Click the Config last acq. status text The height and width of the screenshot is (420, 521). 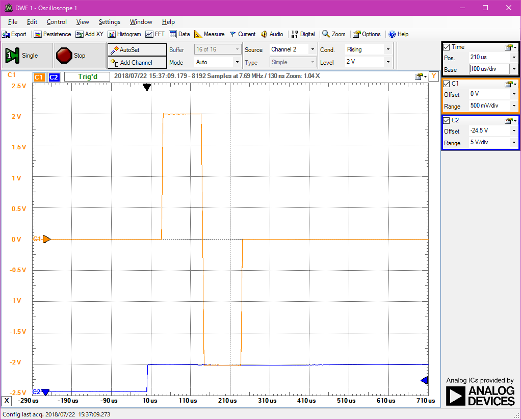[57, 414]
